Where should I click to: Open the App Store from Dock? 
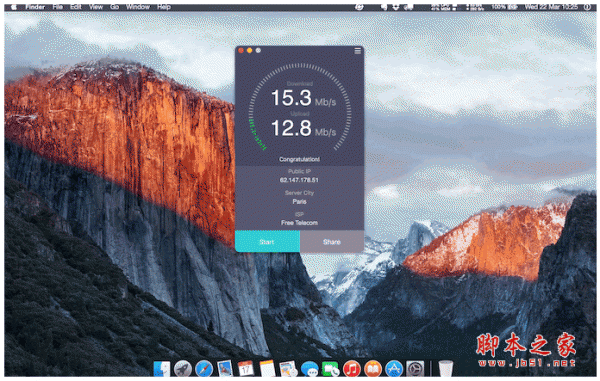pyautogui.click(x=394, y=369)
